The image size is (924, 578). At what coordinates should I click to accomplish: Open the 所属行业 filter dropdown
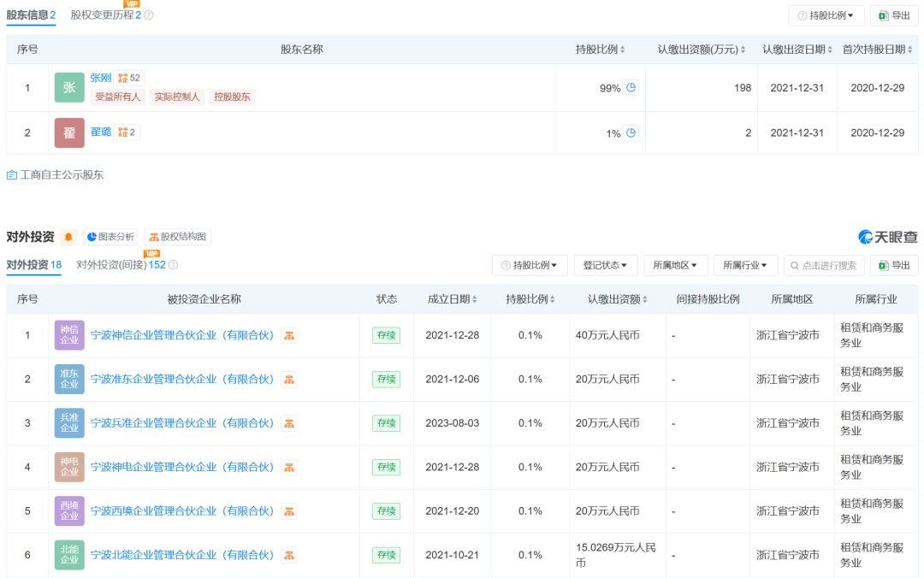[x=745, y=266]
